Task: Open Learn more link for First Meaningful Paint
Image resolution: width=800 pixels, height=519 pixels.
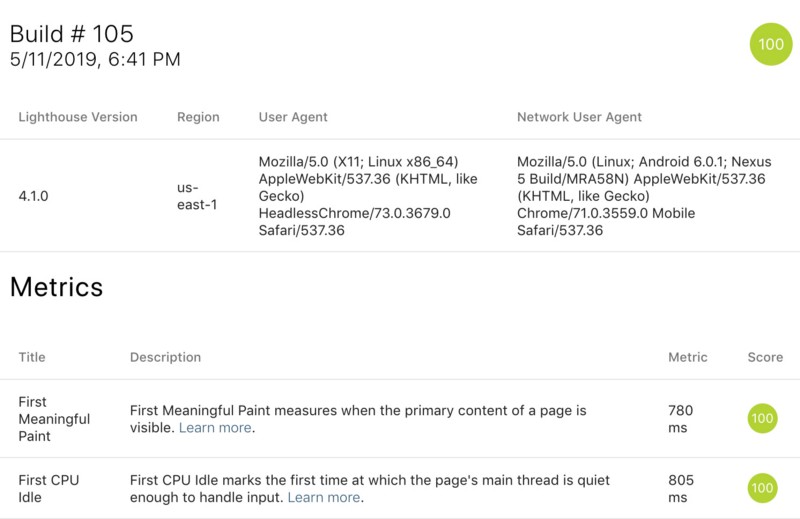Action: 215,428
